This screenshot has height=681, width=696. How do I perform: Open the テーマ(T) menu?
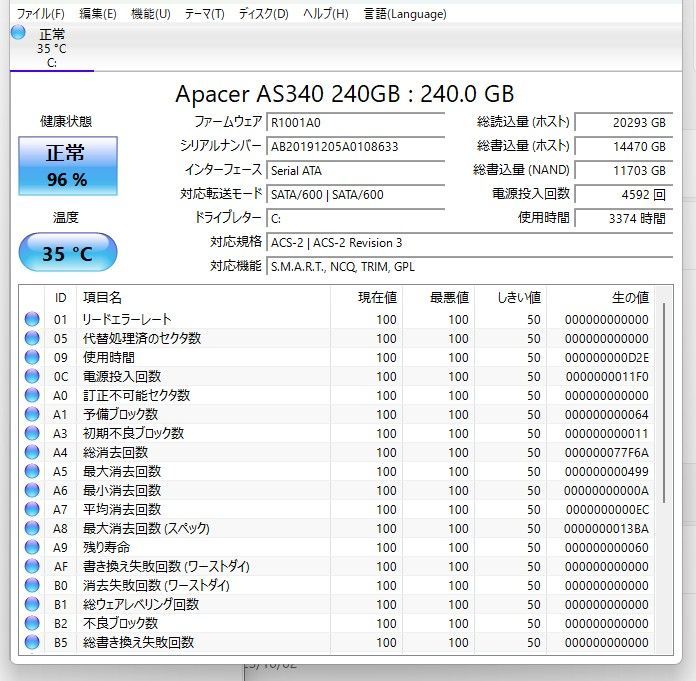[205, 14]
